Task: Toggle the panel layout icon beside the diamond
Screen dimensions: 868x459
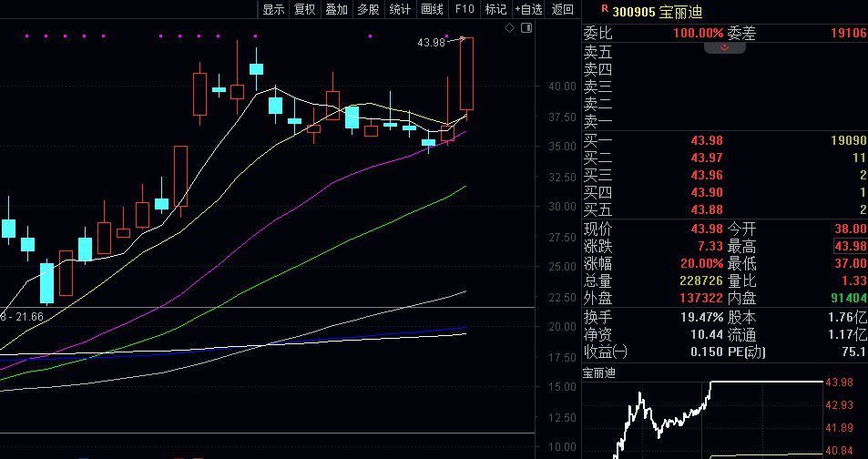Action: (526, 27)
